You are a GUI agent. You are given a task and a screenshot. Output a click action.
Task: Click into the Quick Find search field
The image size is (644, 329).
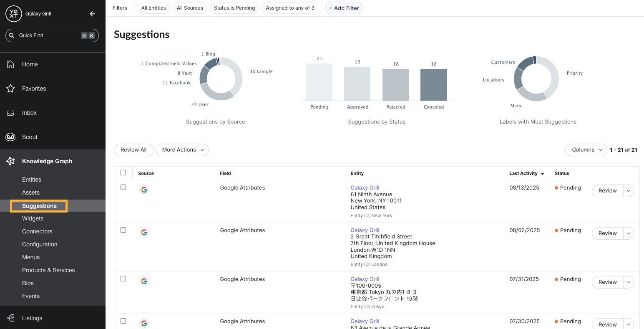48,35
